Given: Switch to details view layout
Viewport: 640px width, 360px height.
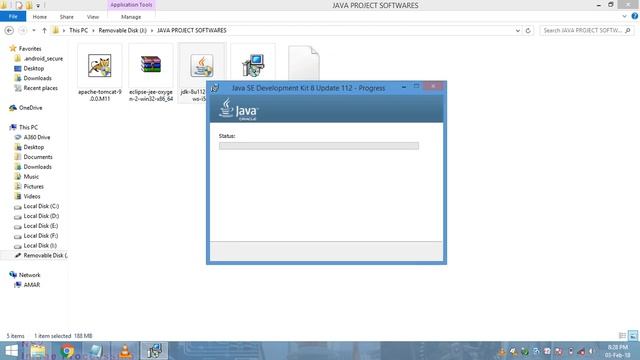Looking at the screenshot, I should (x=622, y=336).
